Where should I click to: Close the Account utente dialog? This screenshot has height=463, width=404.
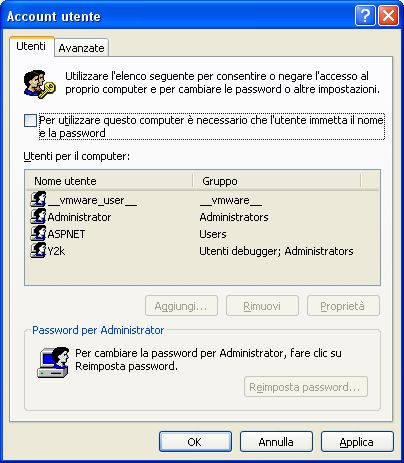tap(388, 15)
